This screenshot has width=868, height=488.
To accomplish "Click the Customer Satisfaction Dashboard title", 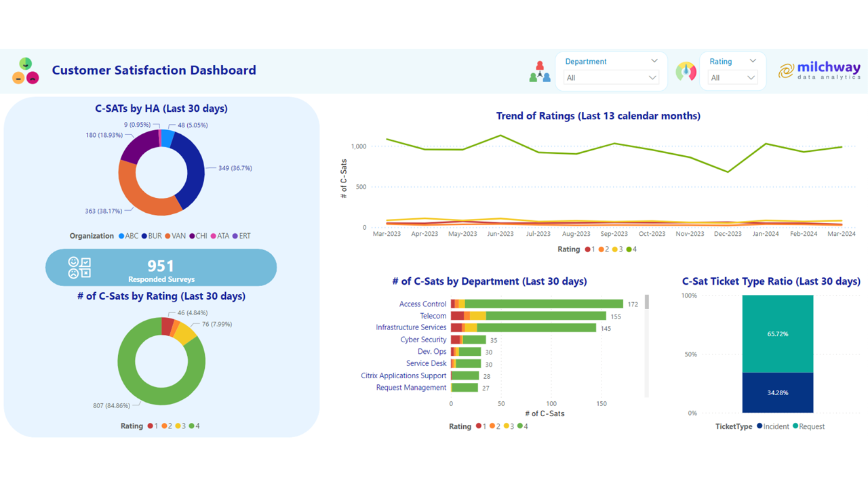I will click(153, 70).
